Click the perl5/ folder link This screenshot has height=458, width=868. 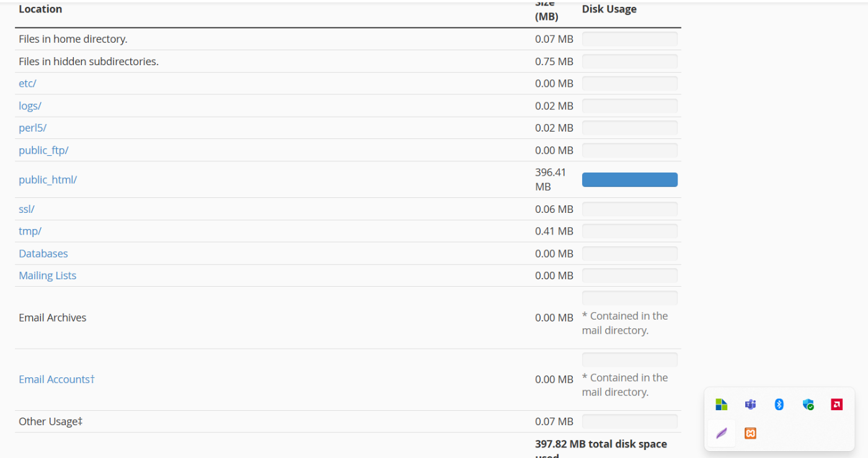tap(33, 128)
